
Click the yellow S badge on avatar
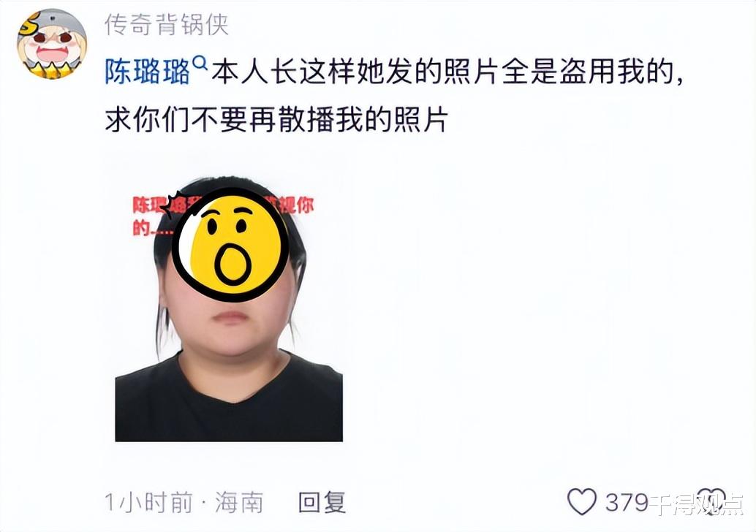pos(28,25)
